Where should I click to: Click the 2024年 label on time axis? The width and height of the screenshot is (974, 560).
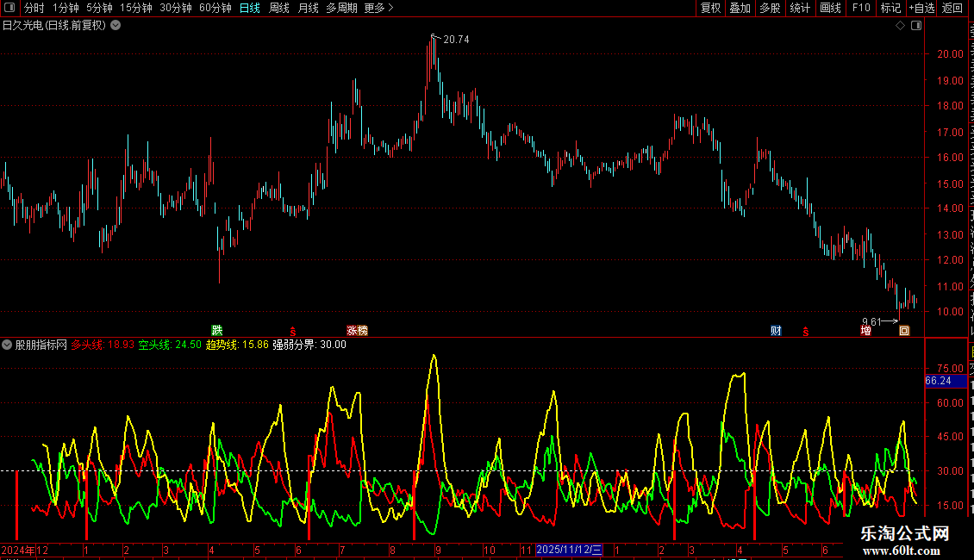point(18,550)
